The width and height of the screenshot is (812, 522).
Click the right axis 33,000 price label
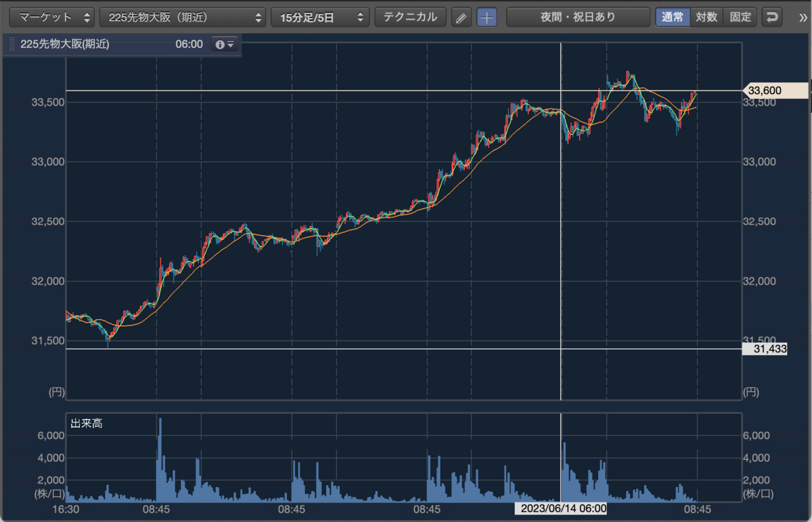pos(759,162)
